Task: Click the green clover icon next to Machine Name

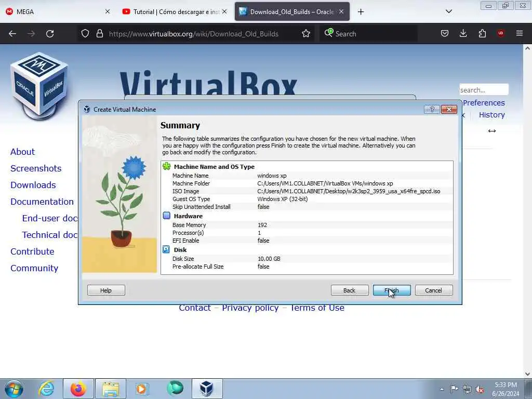Action: (167, 166)
